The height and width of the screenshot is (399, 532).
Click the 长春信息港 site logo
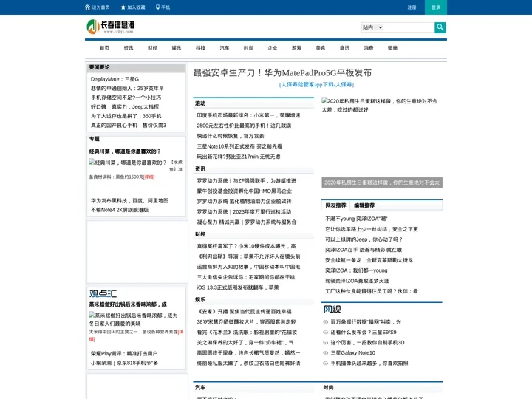tap(111, 27)
